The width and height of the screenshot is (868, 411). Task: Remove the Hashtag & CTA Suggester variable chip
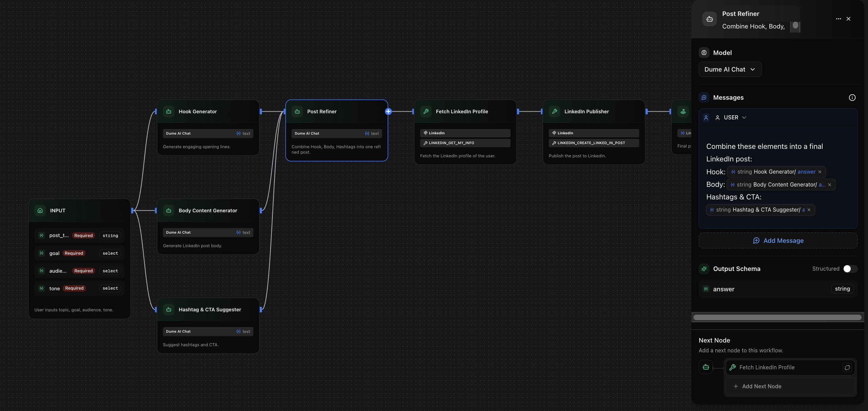tap(809, 210)
